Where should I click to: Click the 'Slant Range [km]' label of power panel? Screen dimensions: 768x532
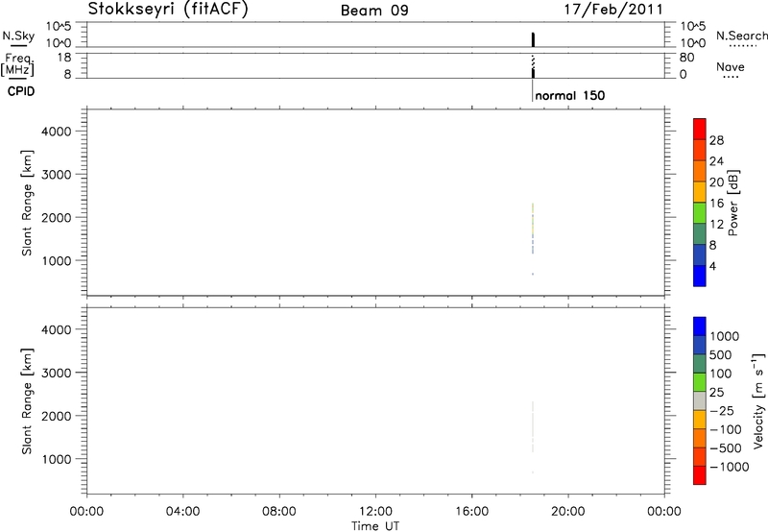click(27, 203)
